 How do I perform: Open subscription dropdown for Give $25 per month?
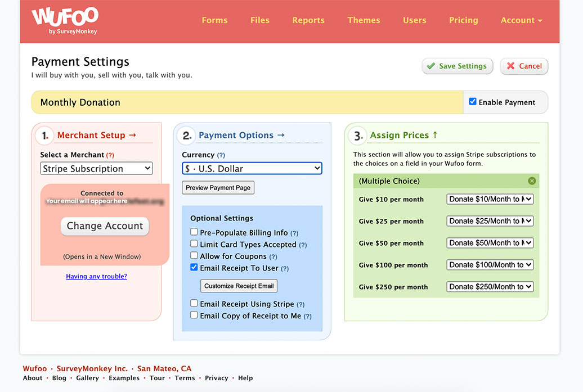click(490, 221)
